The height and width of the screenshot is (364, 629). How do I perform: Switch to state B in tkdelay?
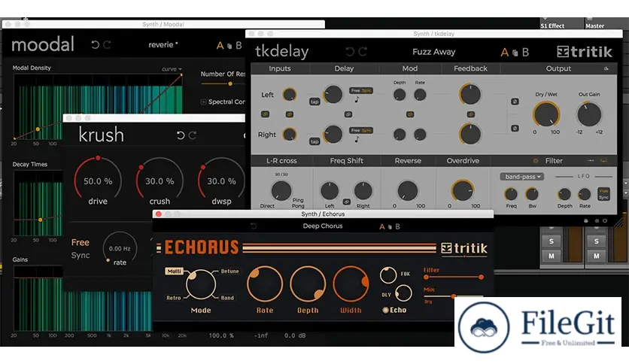click(525, 52)
